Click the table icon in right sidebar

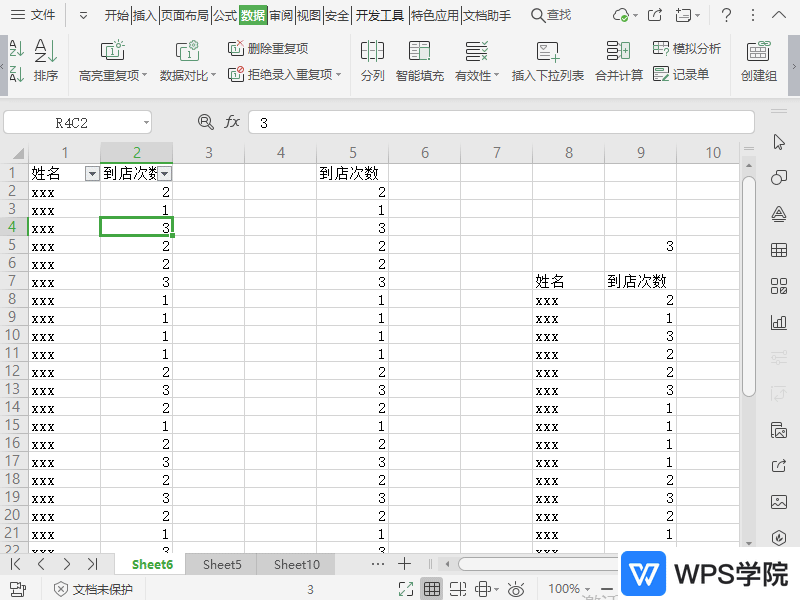click(x=778, y=250)
